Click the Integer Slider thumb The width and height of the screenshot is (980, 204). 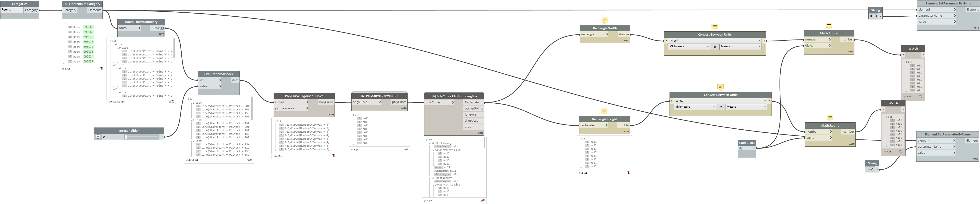point(125,137)
